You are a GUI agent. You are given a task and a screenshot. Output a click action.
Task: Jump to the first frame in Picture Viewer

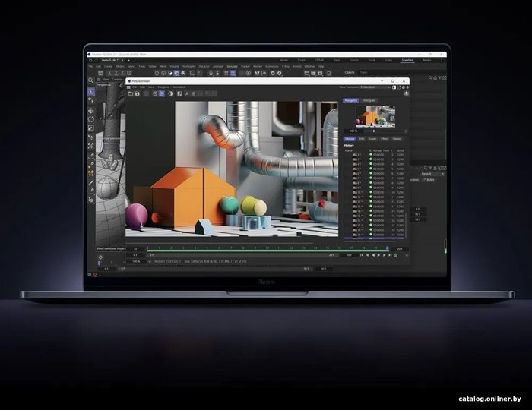(362, 255)
